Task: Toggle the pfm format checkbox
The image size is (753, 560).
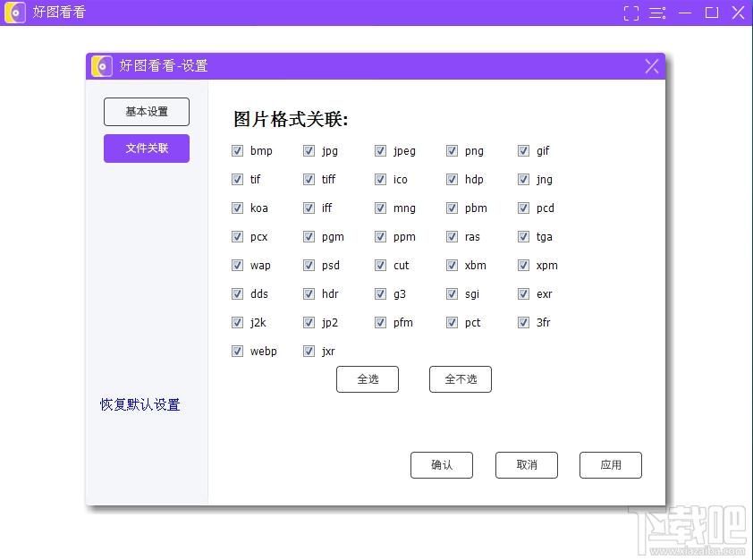Action: pos(380,323)
